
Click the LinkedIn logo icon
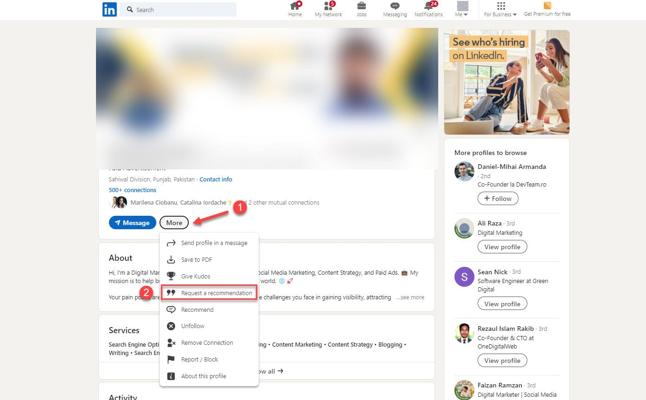tap(110, 9)
